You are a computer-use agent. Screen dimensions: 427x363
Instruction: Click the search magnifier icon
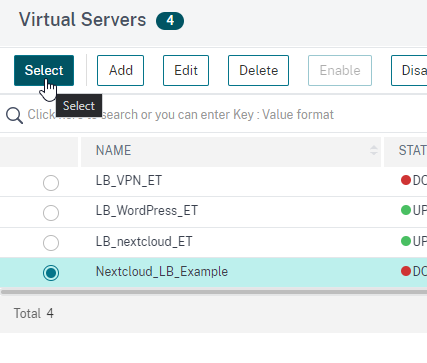tap(14, 115)
